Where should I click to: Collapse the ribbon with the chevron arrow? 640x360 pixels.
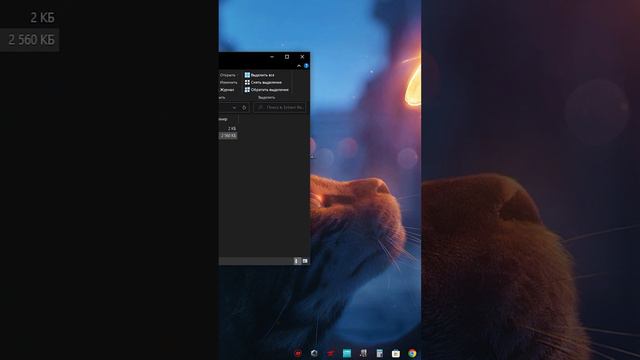[299, 66]
